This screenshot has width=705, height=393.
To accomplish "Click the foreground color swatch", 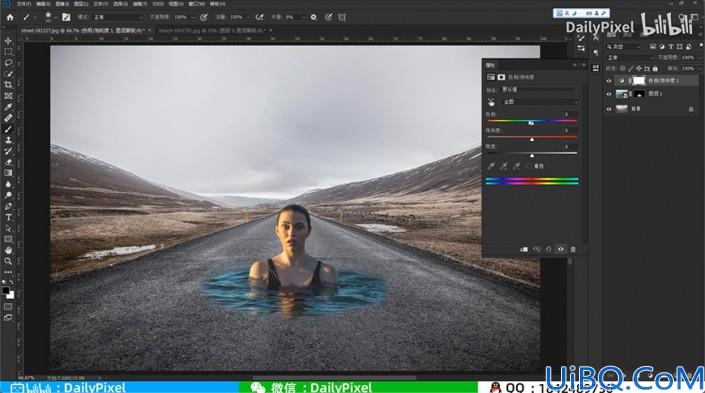I will click(x=5, y=290).
